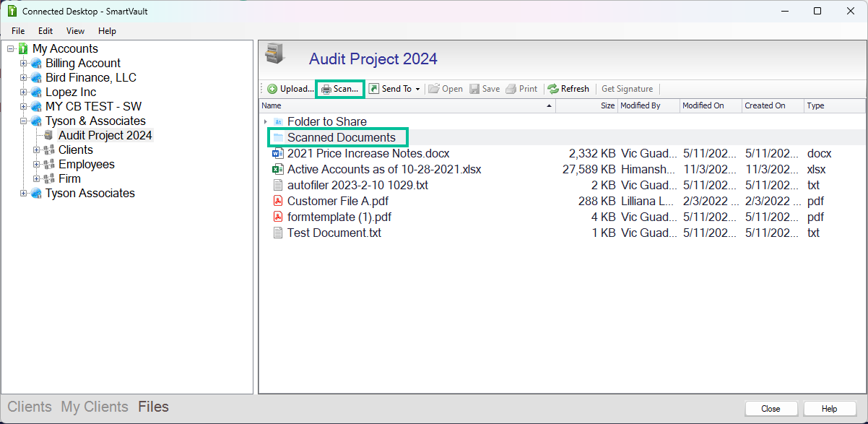The image size is (868, 424).
Task: Open the File menu
Action: click(18, 31)
